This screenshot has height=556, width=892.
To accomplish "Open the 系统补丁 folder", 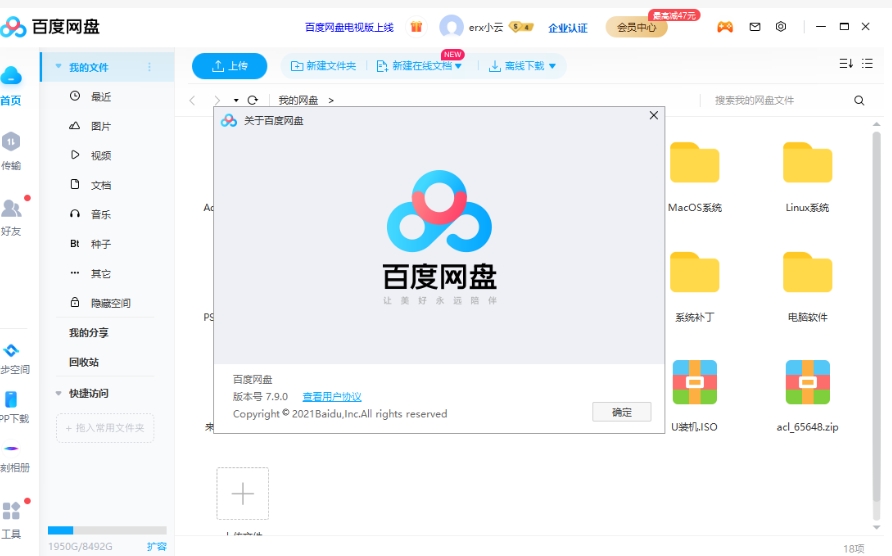I will [x=695, y=273].
